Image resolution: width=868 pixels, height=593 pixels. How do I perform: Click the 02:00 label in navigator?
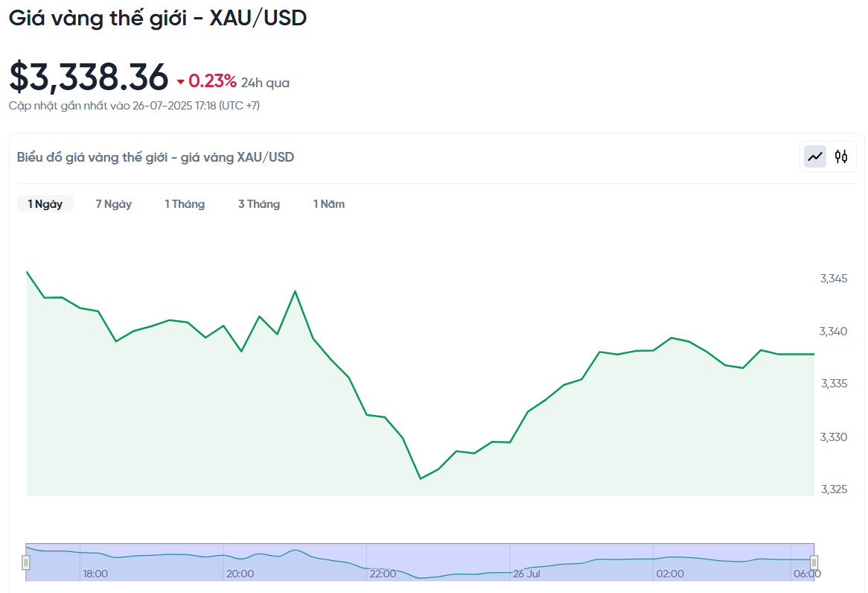(x=670, y=574)
